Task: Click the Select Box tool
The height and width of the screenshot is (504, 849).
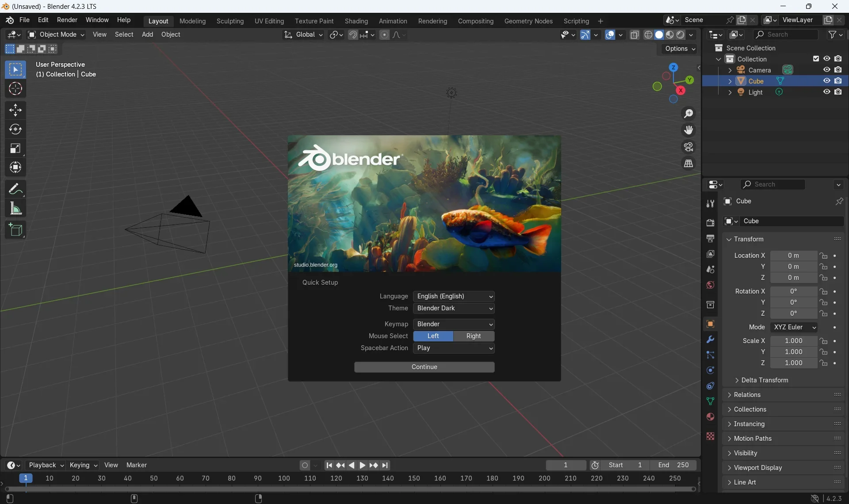Action: pos(15,70)
